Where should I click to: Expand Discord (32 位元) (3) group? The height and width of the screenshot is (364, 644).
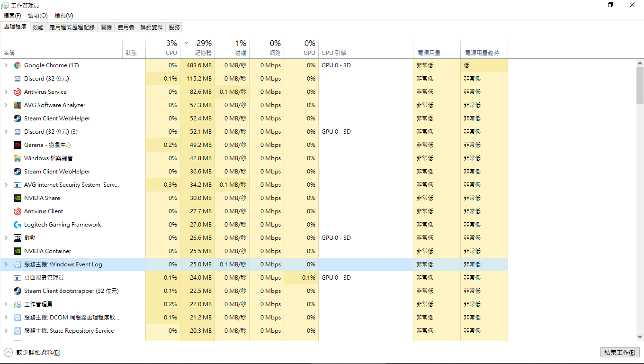(x=6, y=132)
